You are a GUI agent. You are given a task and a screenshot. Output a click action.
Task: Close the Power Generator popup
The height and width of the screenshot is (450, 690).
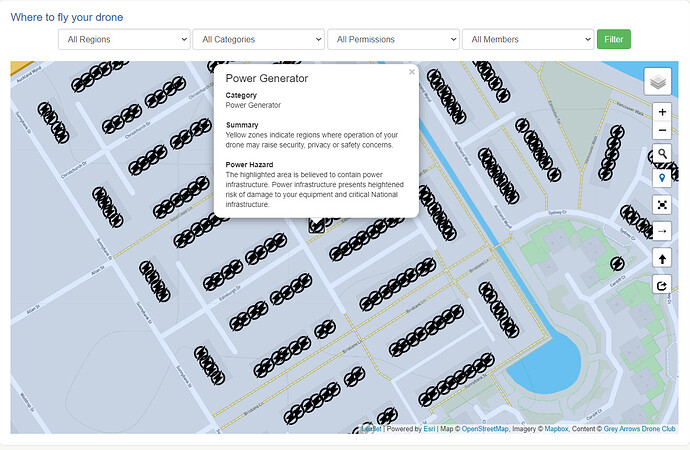[x=411, y=72]
